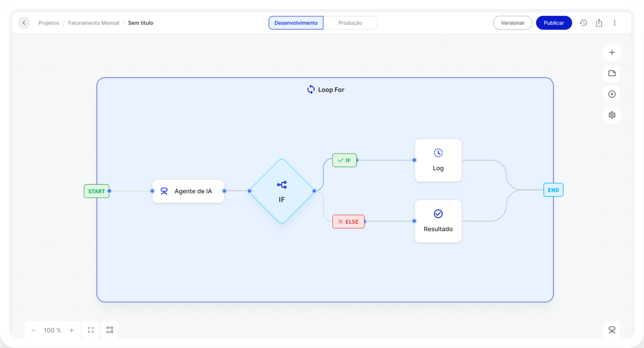Open the Faturamento Mensal breadcrumb link

click(94, 23)
